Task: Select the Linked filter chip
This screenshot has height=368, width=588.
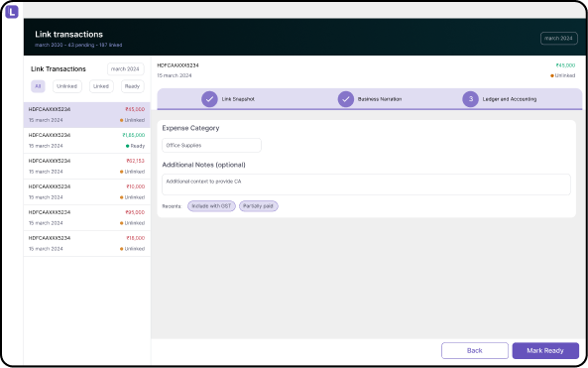Action: tap(101, 86)
